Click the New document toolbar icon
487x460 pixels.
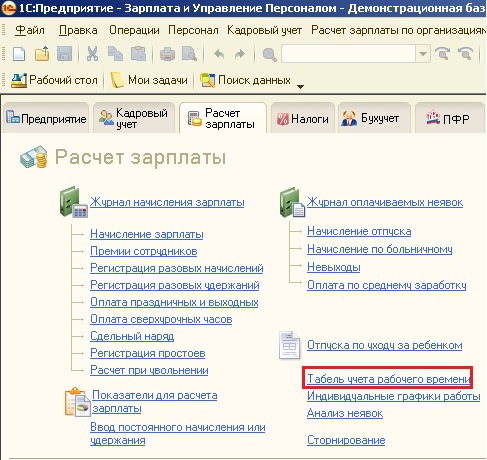tap(19, 54)
